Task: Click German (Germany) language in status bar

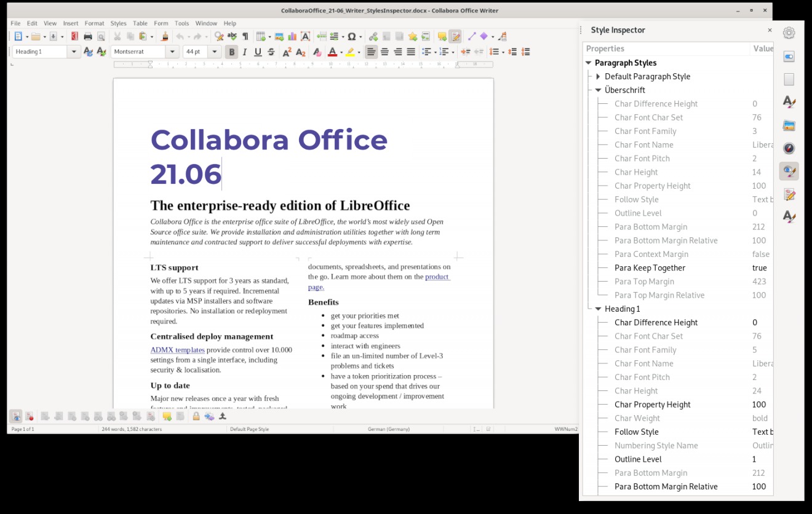Action: coord(388,429)
